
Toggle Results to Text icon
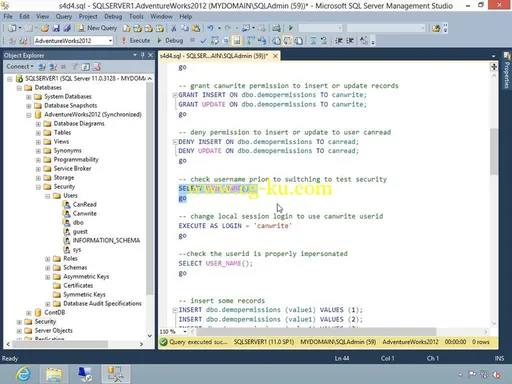(x=276, y=41)
